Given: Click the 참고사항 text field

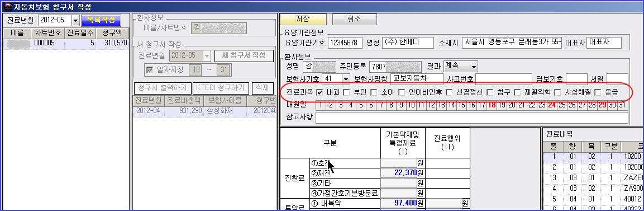Looking at the screenshot, I should [472, 118].
